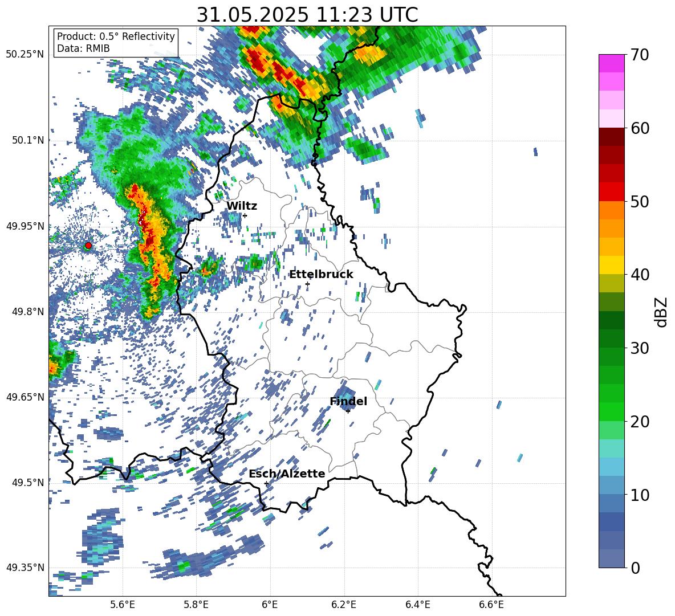
Task: Click the plus marker beneath Esch/Alzette label
Action: 266,483
